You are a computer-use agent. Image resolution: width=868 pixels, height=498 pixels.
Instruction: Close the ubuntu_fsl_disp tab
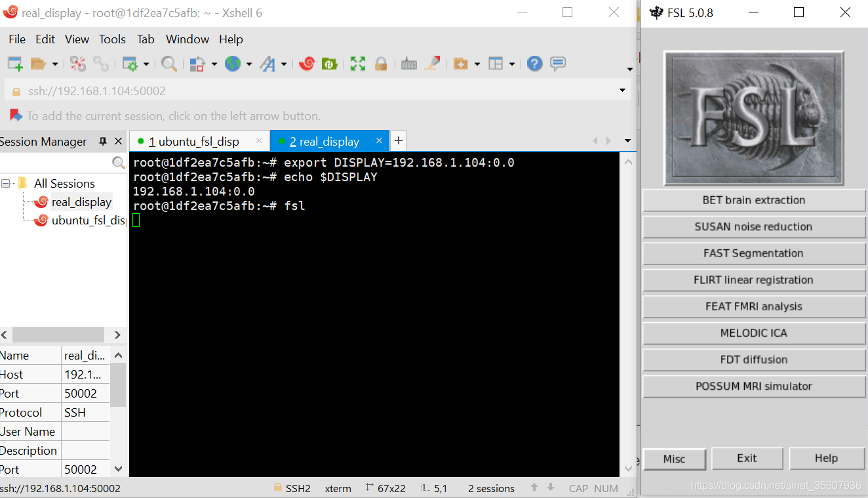[259, 140]
